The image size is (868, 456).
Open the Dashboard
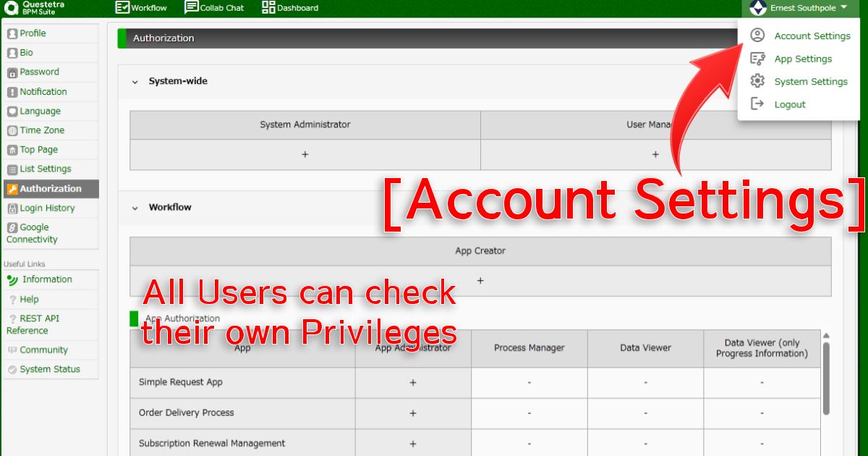click(x=289, y=8)
